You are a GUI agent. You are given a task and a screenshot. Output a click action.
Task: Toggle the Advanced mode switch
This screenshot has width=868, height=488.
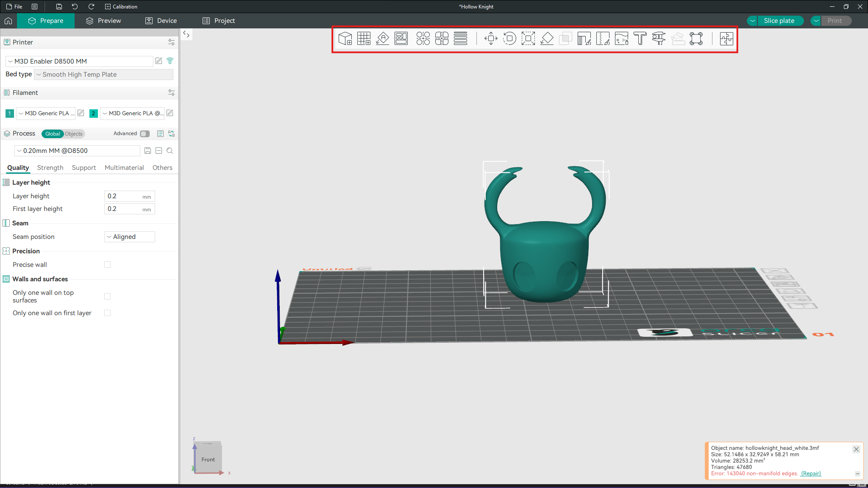coord(145,134)
